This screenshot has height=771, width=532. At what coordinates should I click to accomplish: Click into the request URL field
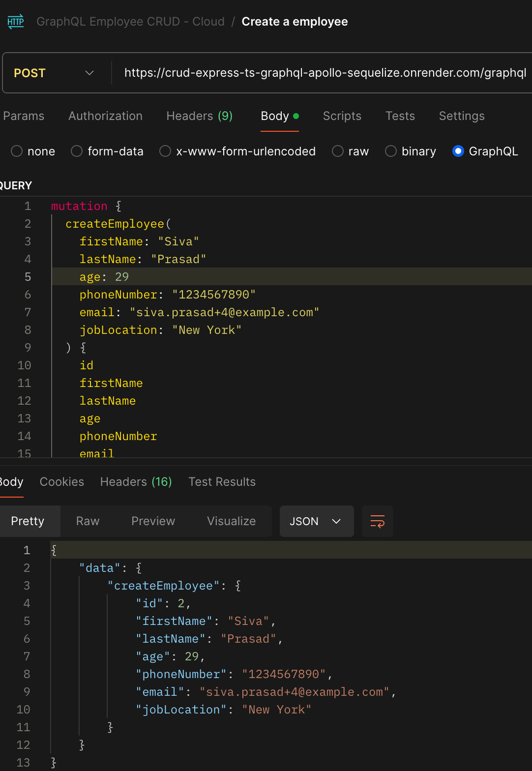pos(325,73)
